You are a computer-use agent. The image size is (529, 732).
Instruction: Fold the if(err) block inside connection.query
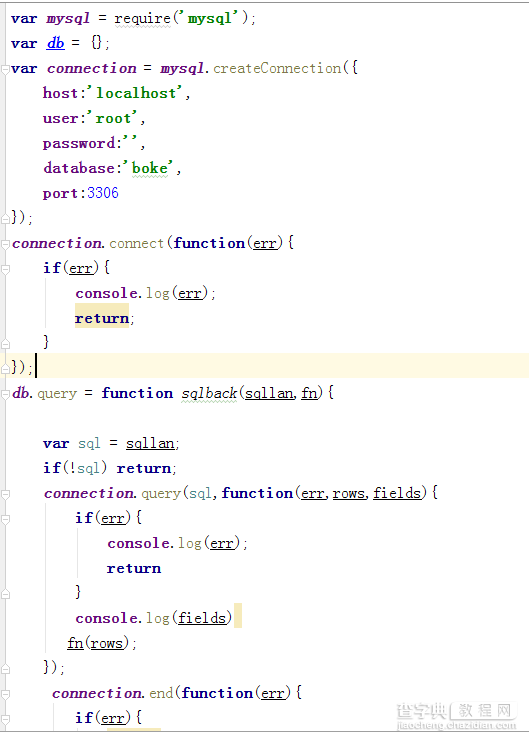click(x=5, y=519)
